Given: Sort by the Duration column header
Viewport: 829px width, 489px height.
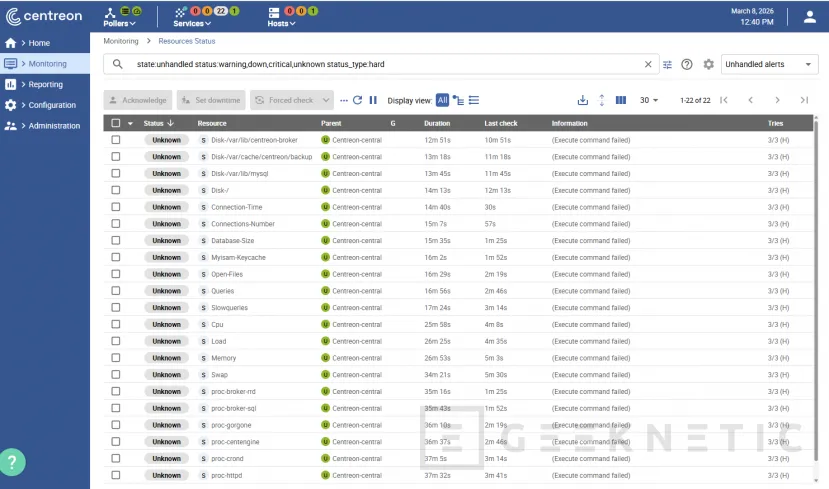Looking at the screenshot, I should [437, 123].
